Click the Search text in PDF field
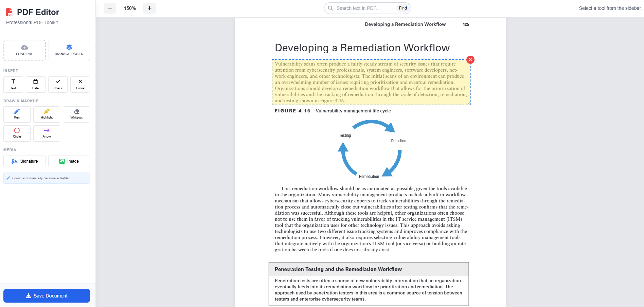The image size is (644, 307). point(363,8)
